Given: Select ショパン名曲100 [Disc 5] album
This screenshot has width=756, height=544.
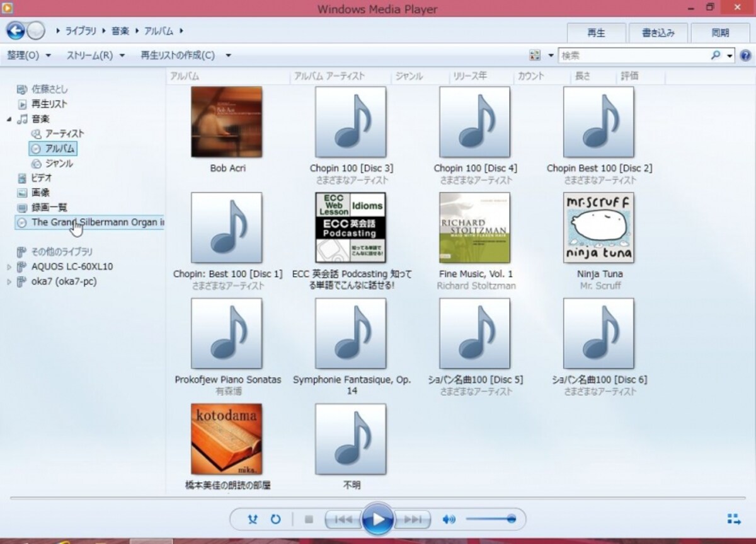Looking at the screenshot, I should pyautogui.click(x=475, y=333).
